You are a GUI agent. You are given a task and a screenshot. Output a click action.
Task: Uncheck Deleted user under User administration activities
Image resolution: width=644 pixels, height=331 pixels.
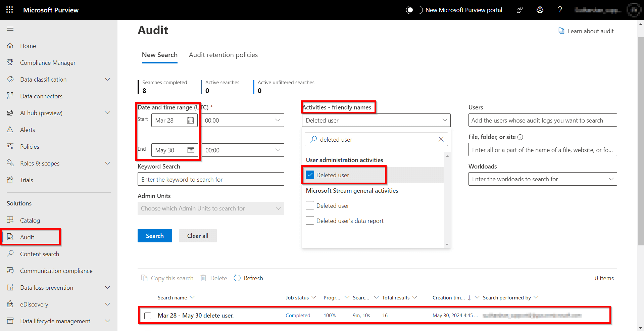310,175
